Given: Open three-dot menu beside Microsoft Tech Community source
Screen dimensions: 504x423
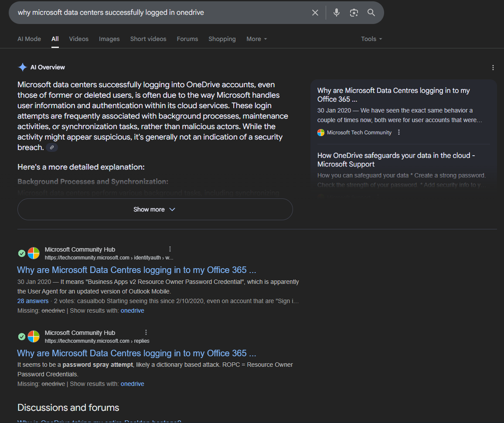Looking at the screenshot, I should (399, 132).
